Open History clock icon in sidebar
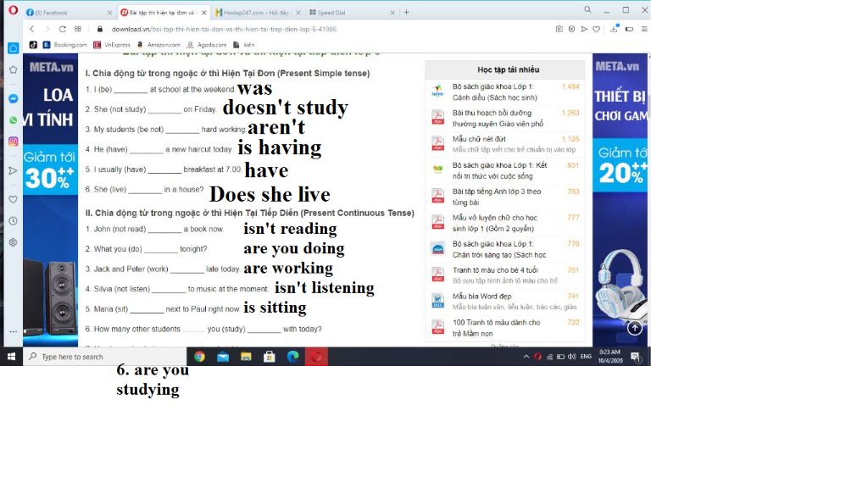Image resolution: width=868 pixels, height=488 pixels. coord(14,221)
